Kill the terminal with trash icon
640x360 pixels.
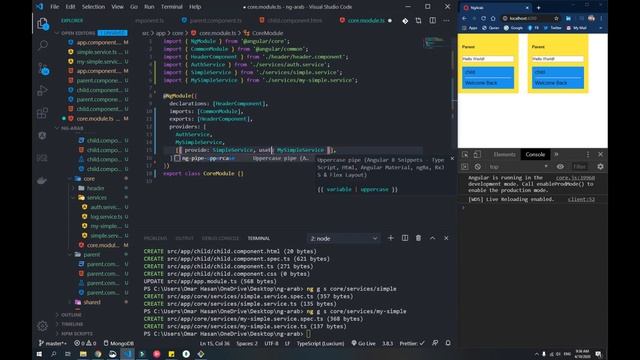coord(418,238)
